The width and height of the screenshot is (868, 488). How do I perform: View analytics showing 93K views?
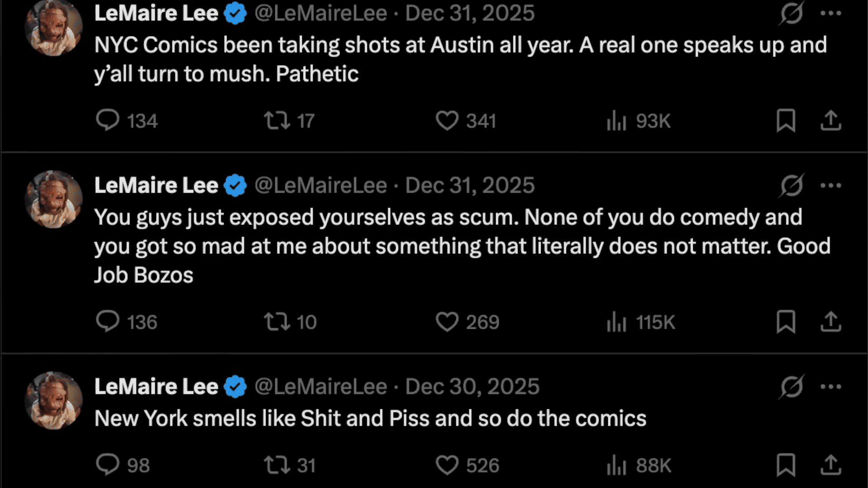click(617, 120)
